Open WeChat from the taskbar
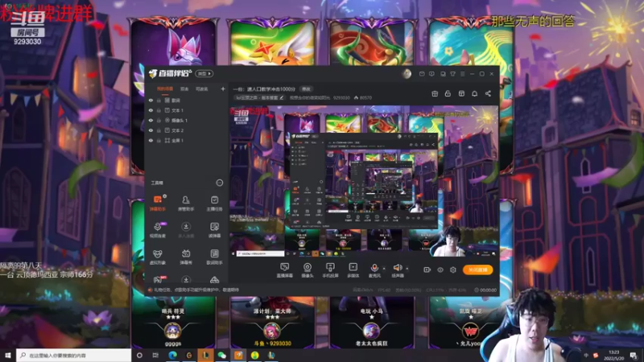The width and height of the screenshot is (644, 362). pos(222,355)
